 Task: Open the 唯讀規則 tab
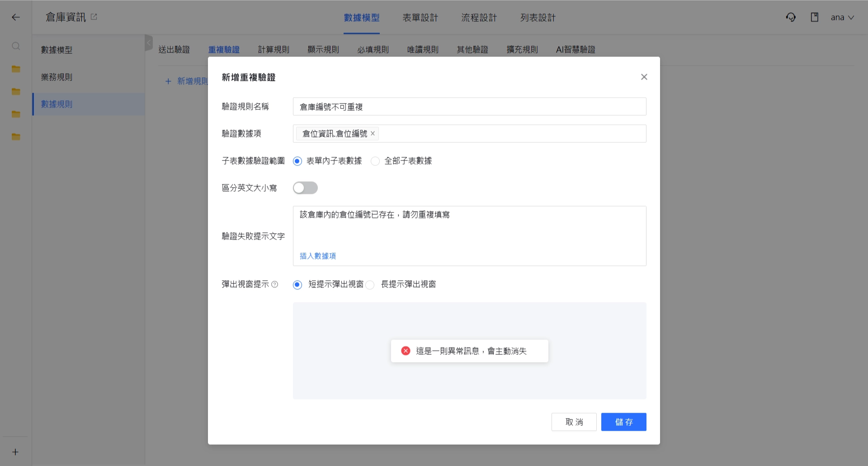coord(423,49)
